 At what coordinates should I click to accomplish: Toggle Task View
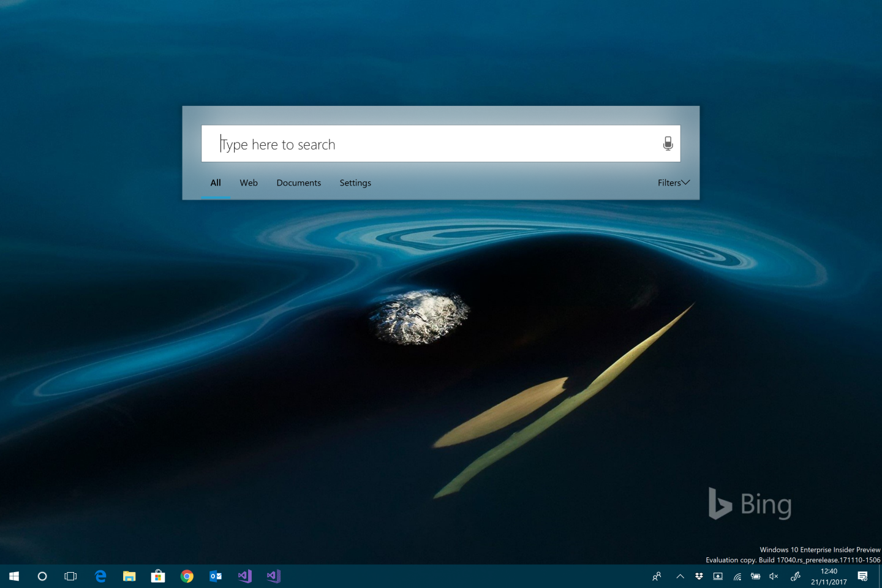click(70, 576)
